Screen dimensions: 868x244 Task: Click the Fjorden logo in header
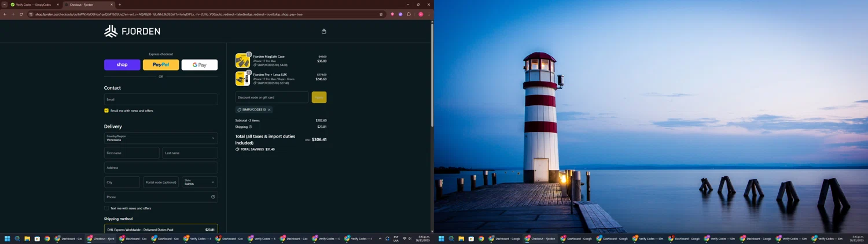(132, 31)
